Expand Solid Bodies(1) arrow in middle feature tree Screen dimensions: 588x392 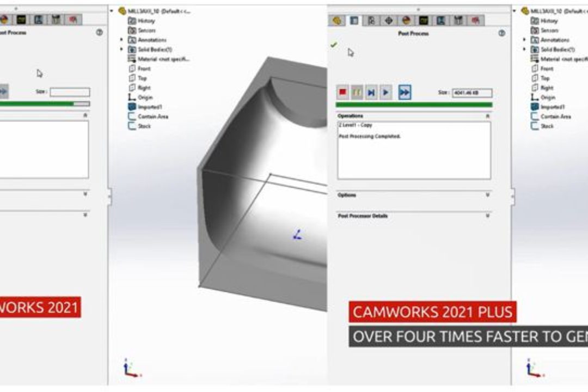(121, 49)
